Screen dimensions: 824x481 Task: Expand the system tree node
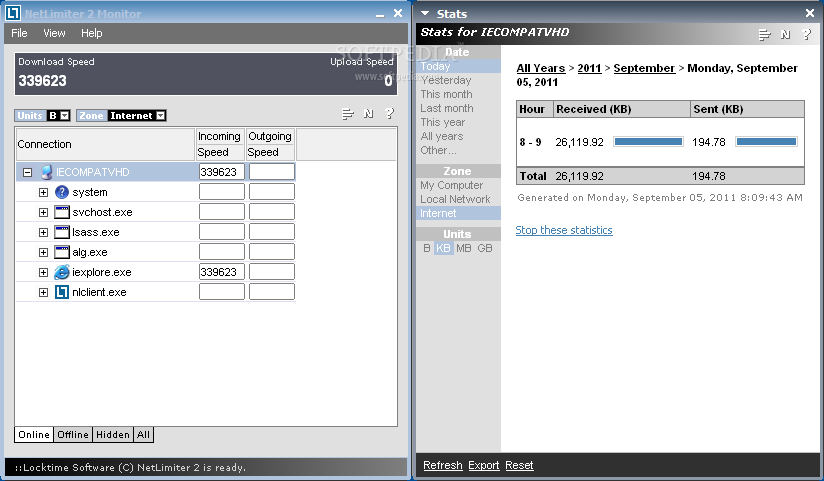(44, 192)
